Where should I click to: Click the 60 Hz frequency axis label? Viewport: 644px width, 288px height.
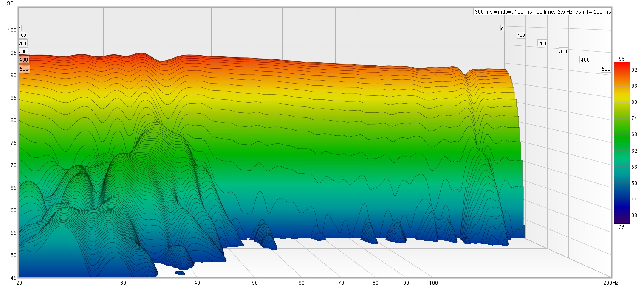point(301,282)
